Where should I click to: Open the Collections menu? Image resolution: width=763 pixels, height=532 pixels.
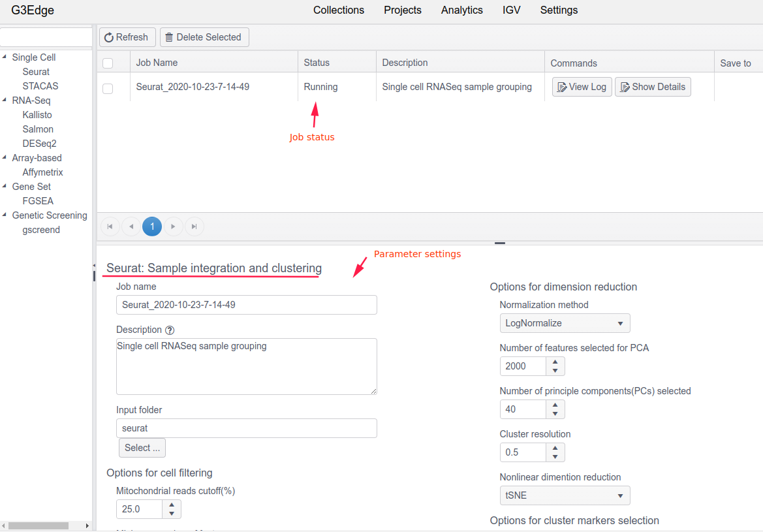click(339, 10)
